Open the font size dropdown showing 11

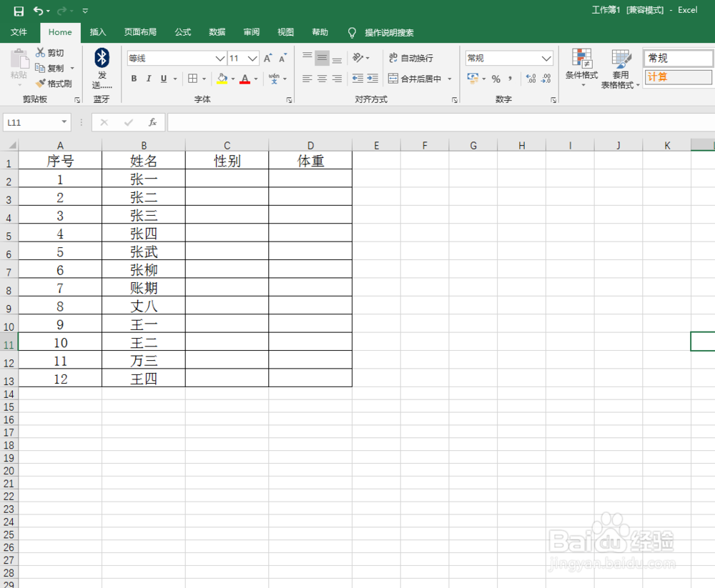click(x=252, y=59)
